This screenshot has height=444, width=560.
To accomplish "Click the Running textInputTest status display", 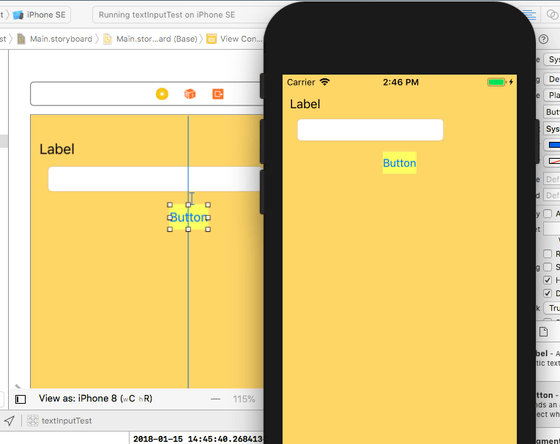I will [167, 15].
